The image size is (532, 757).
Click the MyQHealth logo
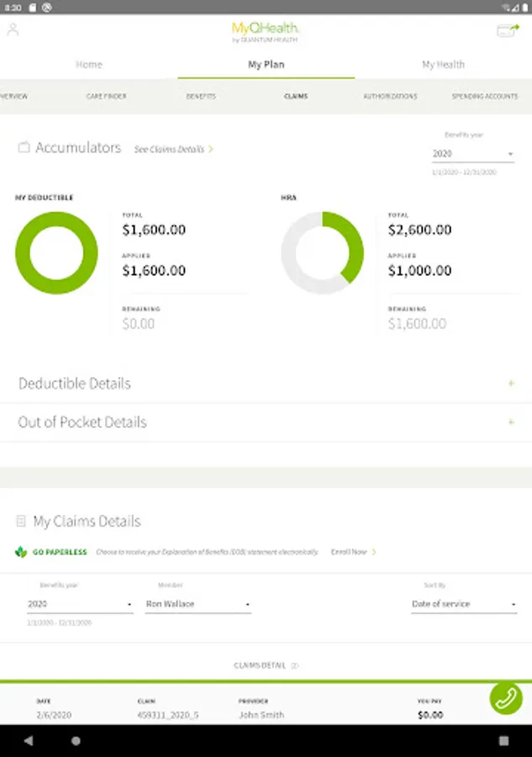[266, 32]
